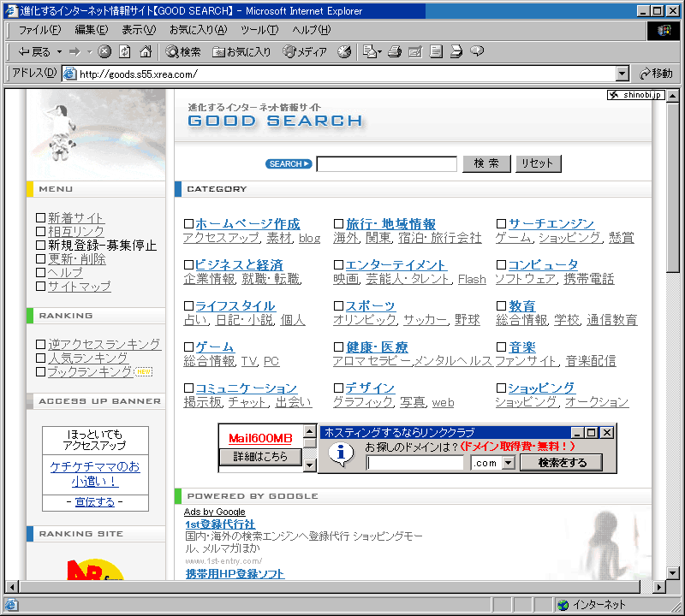Click the Print toolbar icon
This screenshot has width=685, height=616.
395,52
